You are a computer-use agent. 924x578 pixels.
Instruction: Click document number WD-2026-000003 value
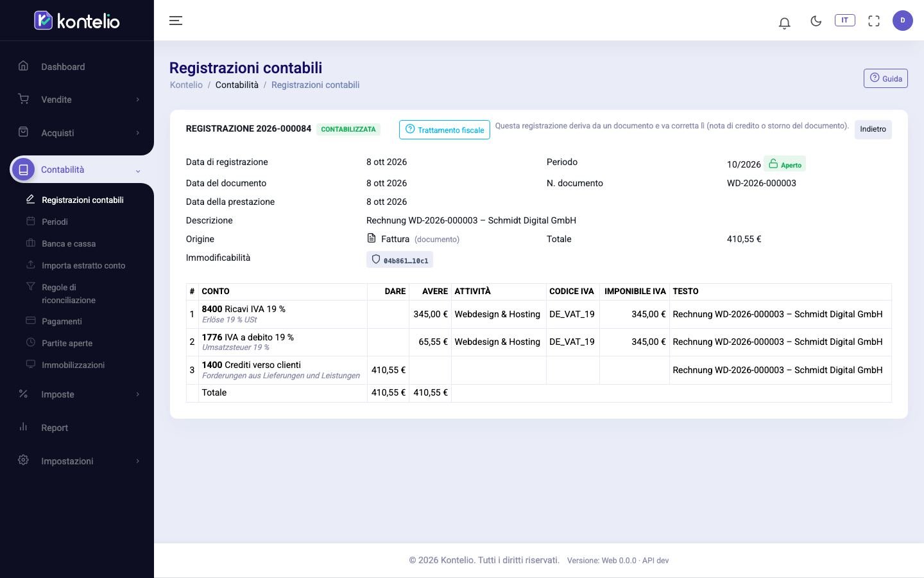(x=762, y=183)
